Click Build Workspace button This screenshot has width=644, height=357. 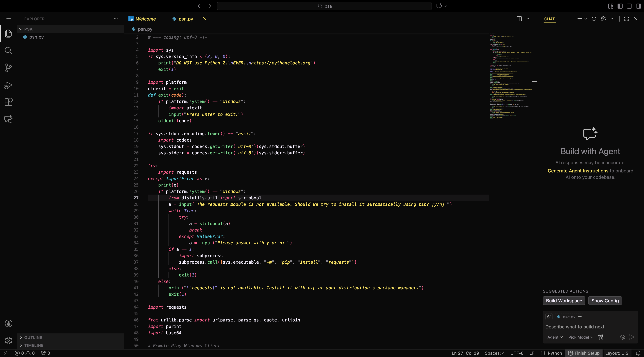564,301
